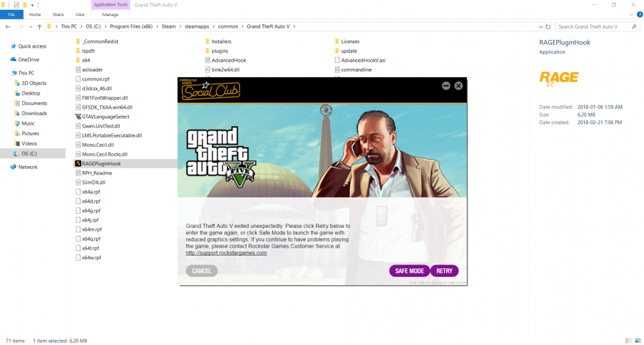Click Steam in the address breadcrumb

coord(168,26)
